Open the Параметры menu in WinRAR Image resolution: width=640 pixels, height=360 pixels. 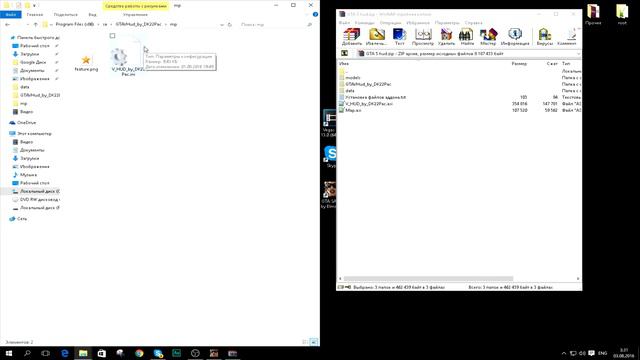point(447,23)
